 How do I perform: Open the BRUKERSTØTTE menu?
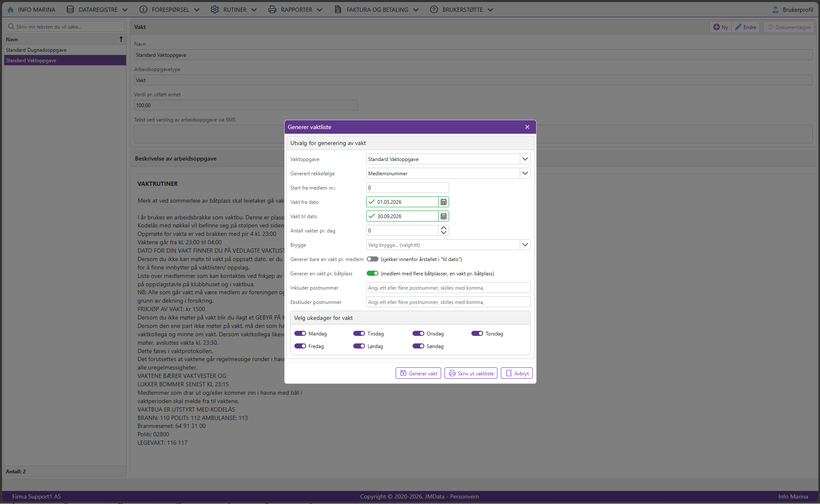(462, 9)
